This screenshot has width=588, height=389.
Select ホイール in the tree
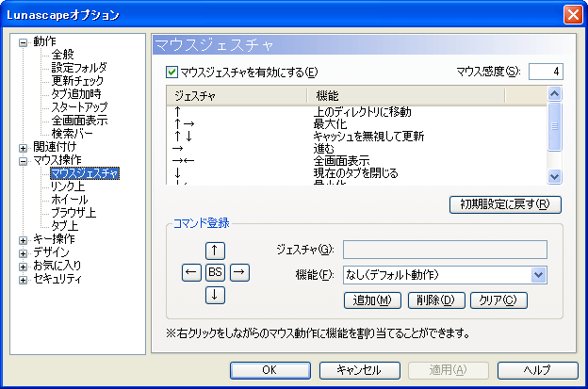click(x=70, y=200)
